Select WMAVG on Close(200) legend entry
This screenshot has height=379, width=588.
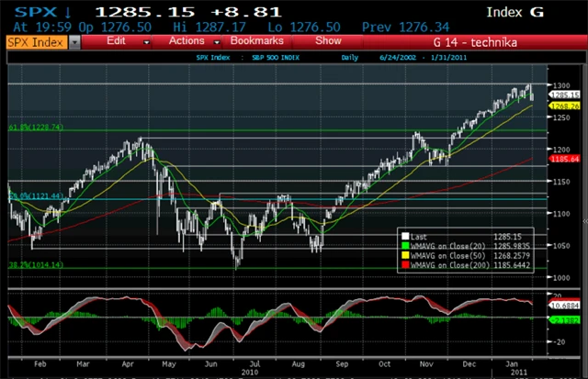[x=450, y=265]
